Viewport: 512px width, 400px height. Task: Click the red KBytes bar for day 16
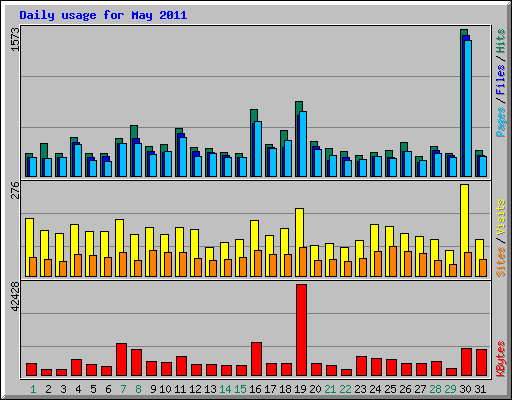256,359
